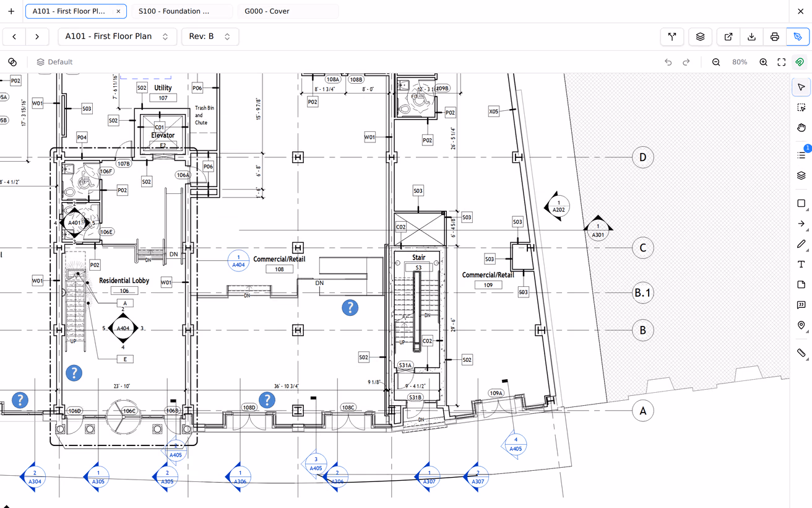Open question marker beside door 108D
Viewport: 812px width, 508px height.
(267, 400)
